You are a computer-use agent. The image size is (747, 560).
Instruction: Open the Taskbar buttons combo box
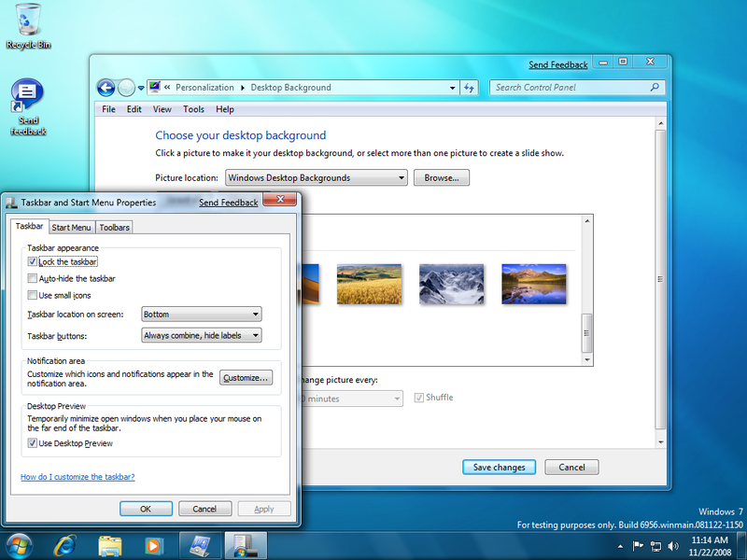click(202, 335)
